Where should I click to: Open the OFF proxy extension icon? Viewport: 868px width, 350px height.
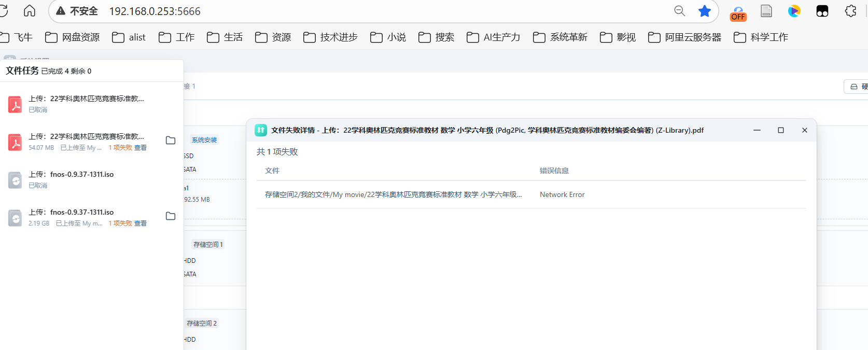point(738,12)
